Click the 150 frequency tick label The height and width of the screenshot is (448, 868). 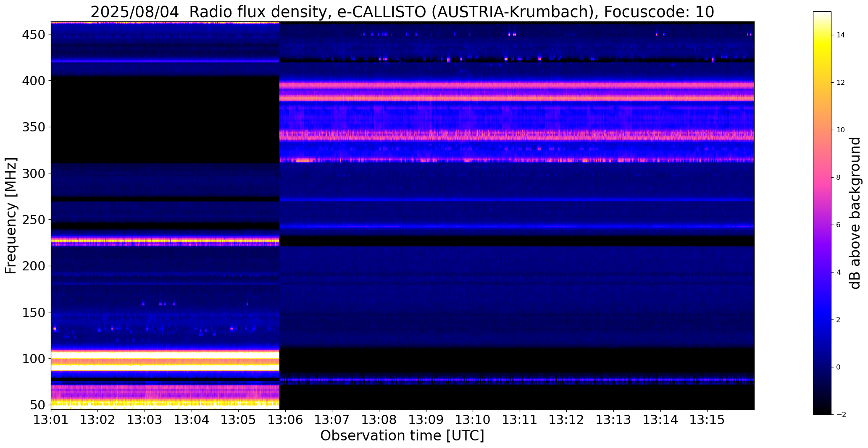point(33,312)
